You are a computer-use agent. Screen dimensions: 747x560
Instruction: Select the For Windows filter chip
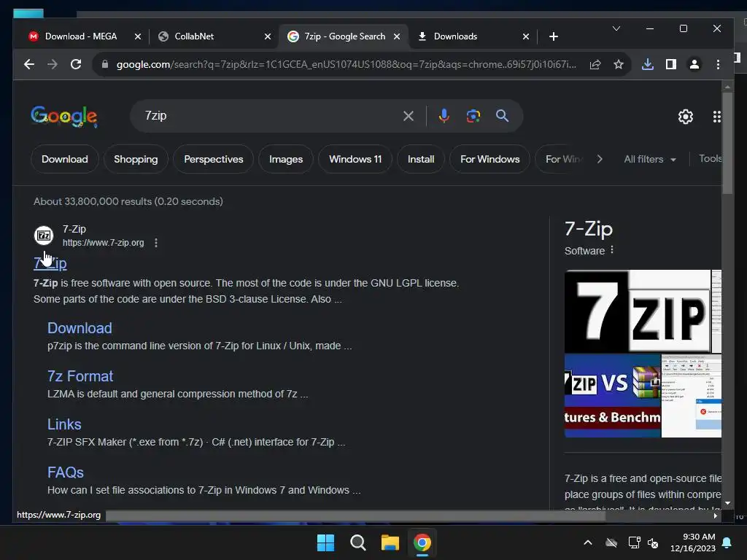489,159
